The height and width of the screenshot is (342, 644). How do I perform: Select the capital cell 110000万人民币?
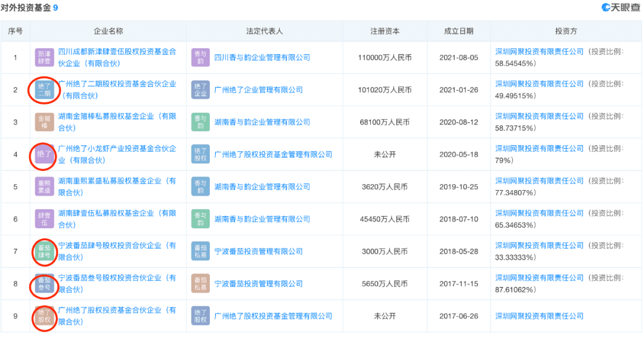point(385,57)
